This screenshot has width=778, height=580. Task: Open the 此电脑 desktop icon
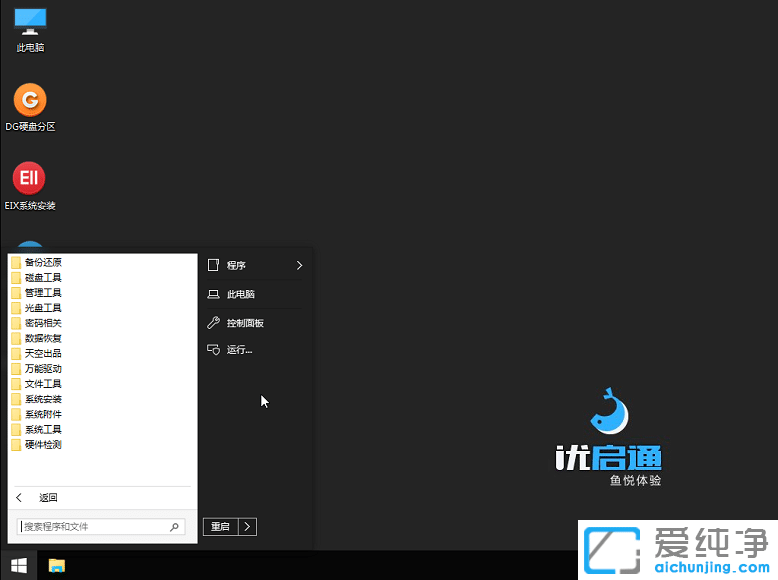point(30,27)
